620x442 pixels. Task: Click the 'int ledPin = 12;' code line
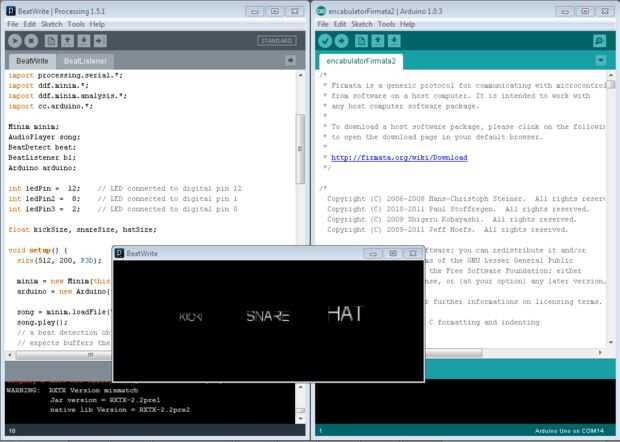pos(44,188)
